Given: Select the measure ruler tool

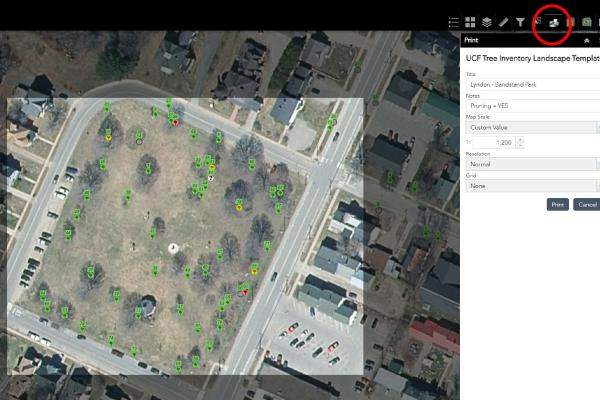Looking at the screenshot, I should click(x=503, y=21).
